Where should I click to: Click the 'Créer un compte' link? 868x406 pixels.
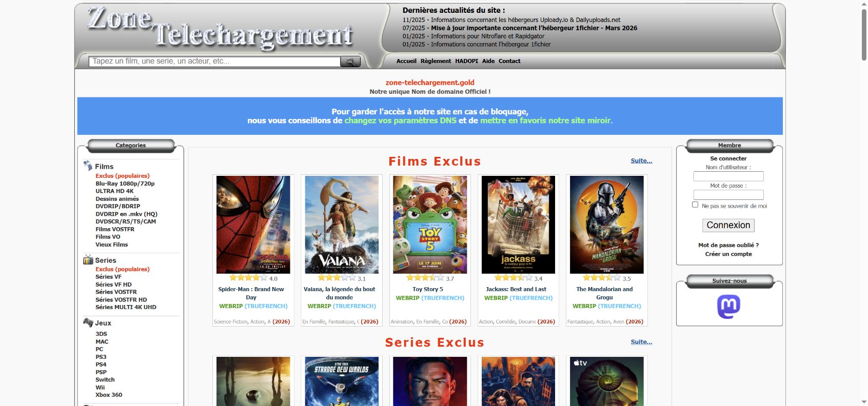[x=728, y=254]
